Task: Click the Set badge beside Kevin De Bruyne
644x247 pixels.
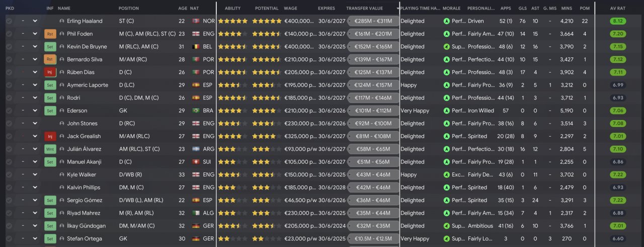Action: click(x=50, y=47)
